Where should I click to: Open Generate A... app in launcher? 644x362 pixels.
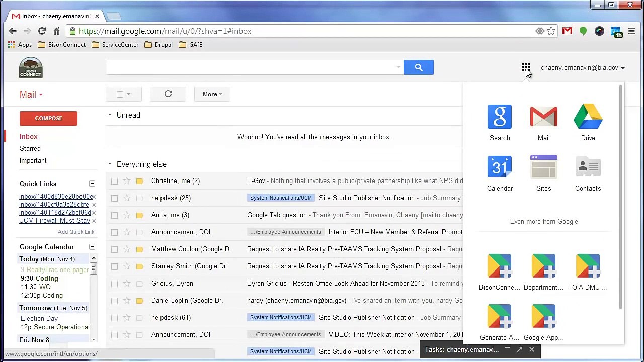500,323
